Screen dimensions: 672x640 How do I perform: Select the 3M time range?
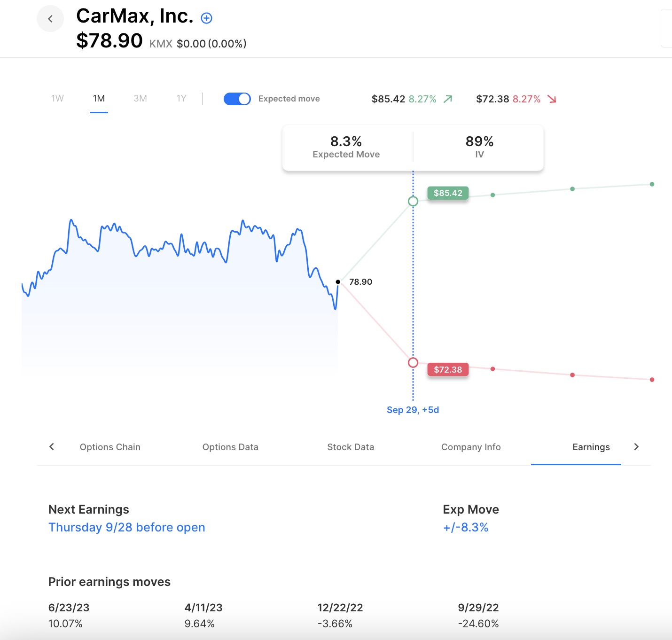[x=140, y=99]
